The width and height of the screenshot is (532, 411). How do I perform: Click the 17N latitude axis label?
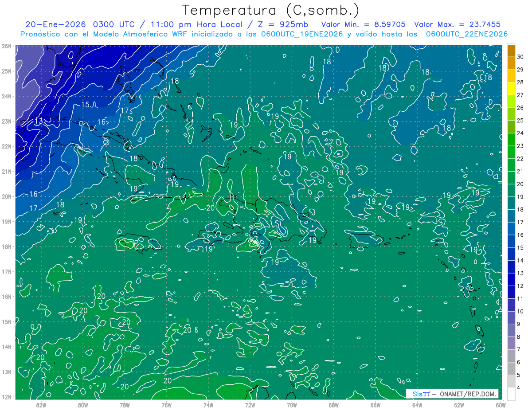pos(6,271)
